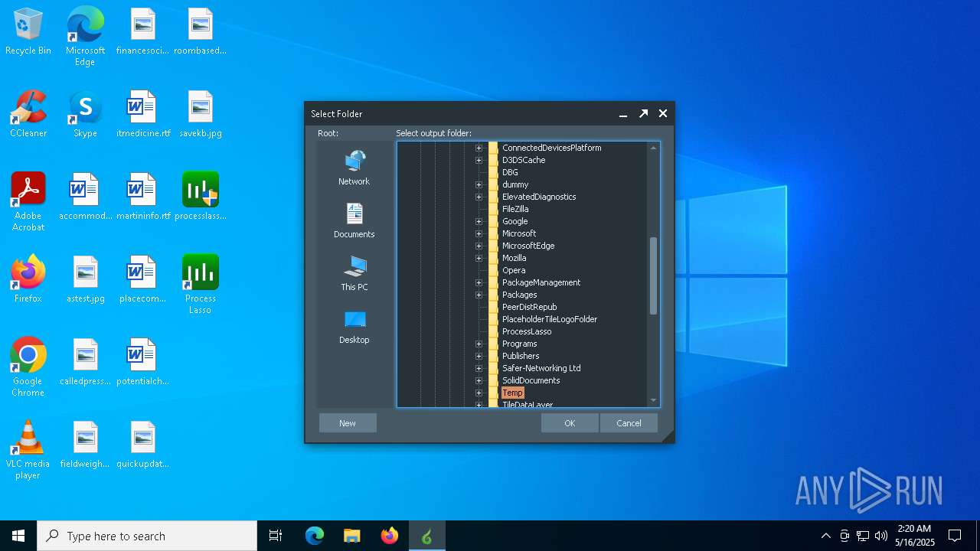Open the volume control in tray

[881, 536]
